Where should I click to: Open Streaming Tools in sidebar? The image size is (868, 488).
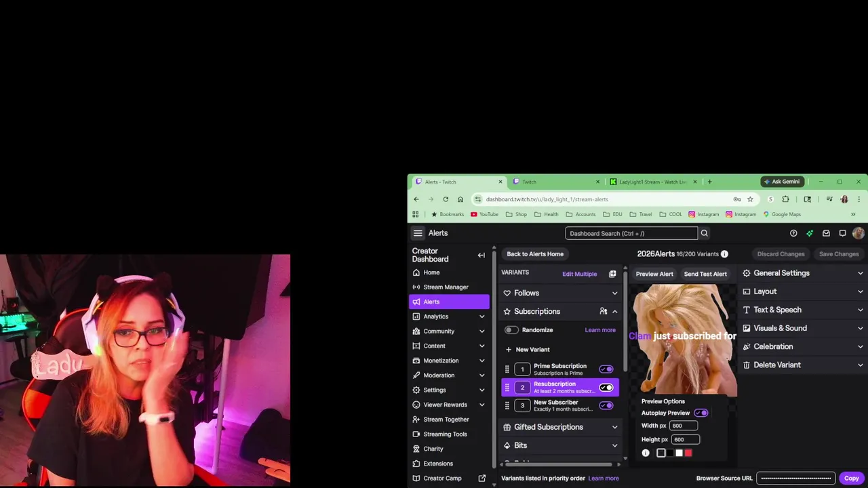click(x=449, y=434)
